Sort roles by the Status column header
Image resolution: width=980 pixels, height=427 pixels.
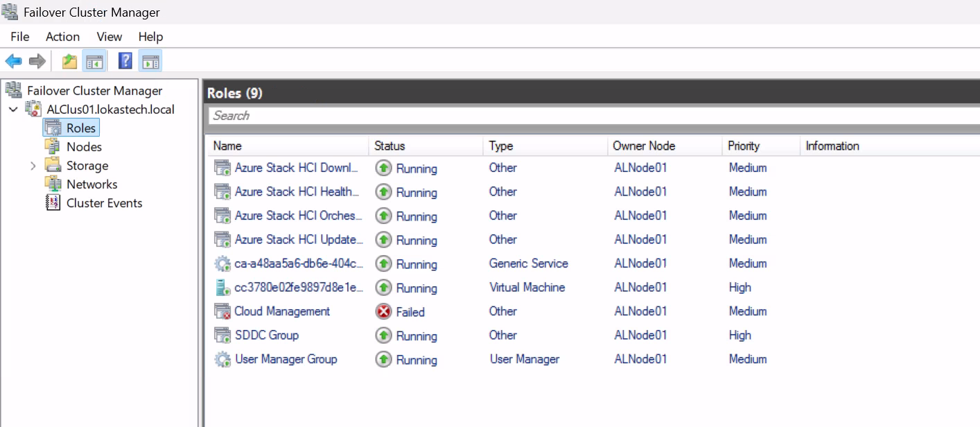(426, 146)
